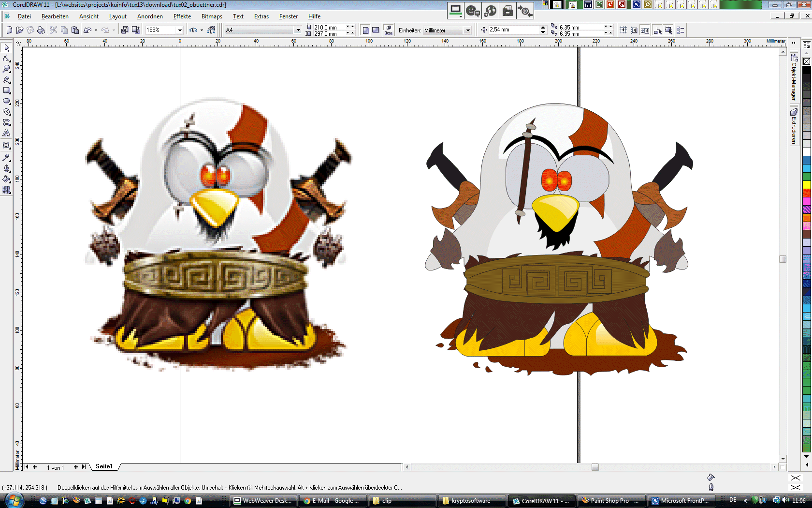Select the Interactive Blend tool
The image size is (812, 508).
(7, 145)
